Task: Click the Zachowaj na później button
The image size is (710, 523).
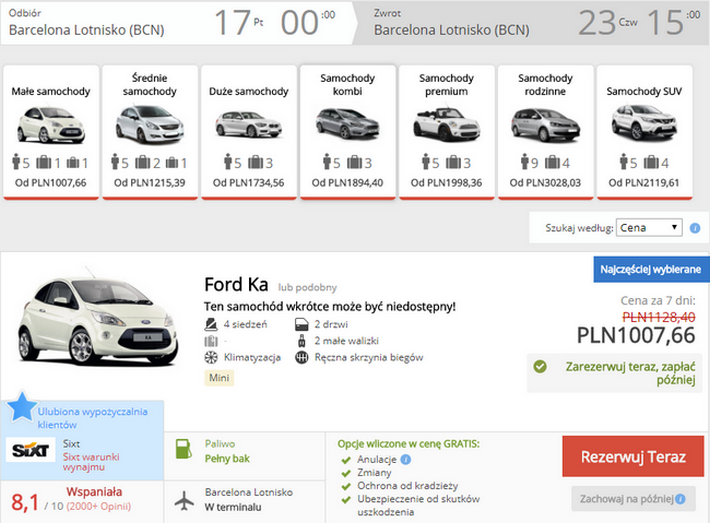Action: [x=633, y=499]
